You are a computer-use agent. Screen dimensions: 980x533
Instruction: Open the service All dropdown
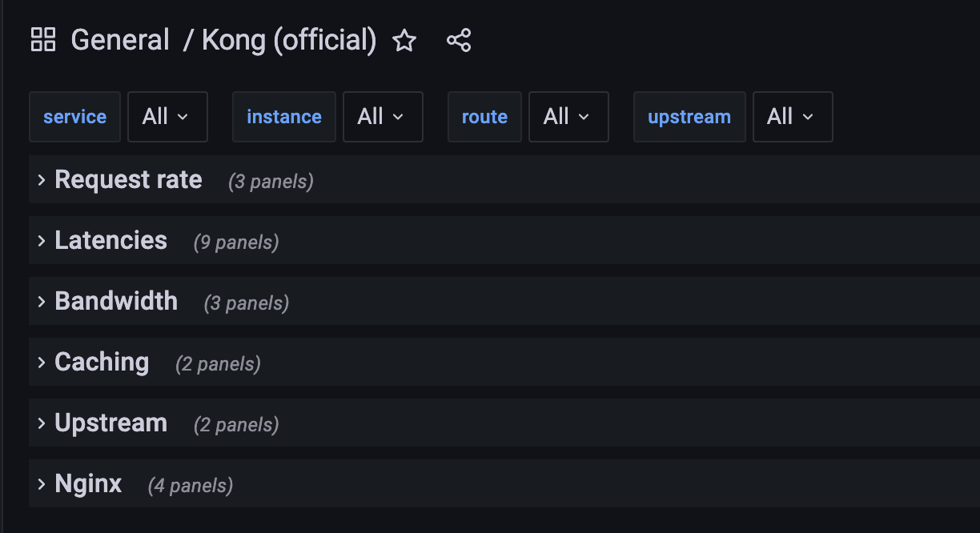point(167,117)
